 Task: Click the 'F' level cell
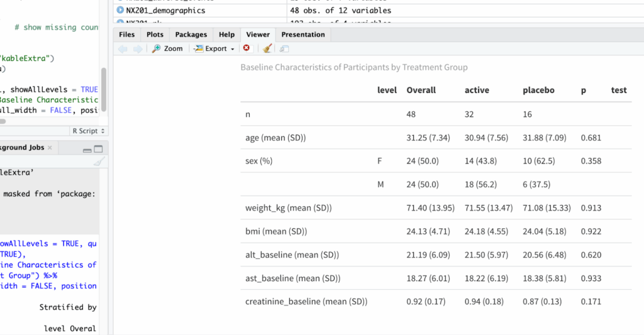pyautogui.click(x=379, y=161)
